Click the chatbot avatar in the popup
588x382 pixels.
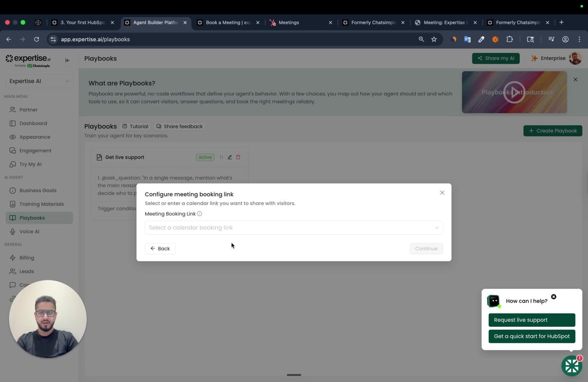493,301
